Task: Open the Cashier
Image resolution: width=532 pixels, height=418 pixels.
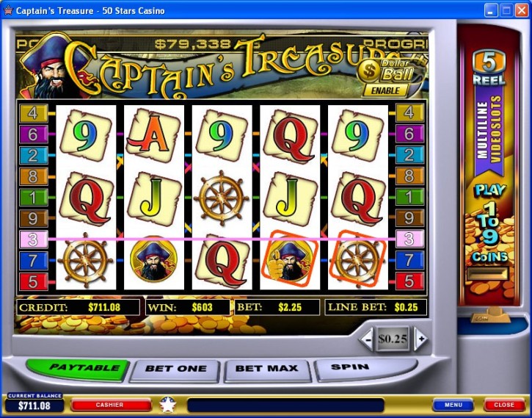Action: click(109, 405)
